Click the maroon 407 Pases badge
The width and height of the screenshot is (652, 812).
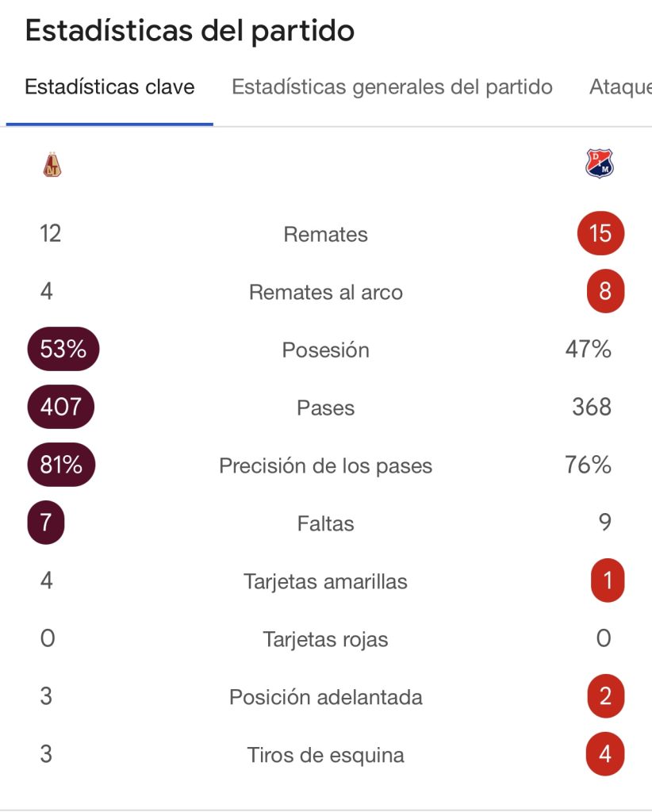point(60,408)
